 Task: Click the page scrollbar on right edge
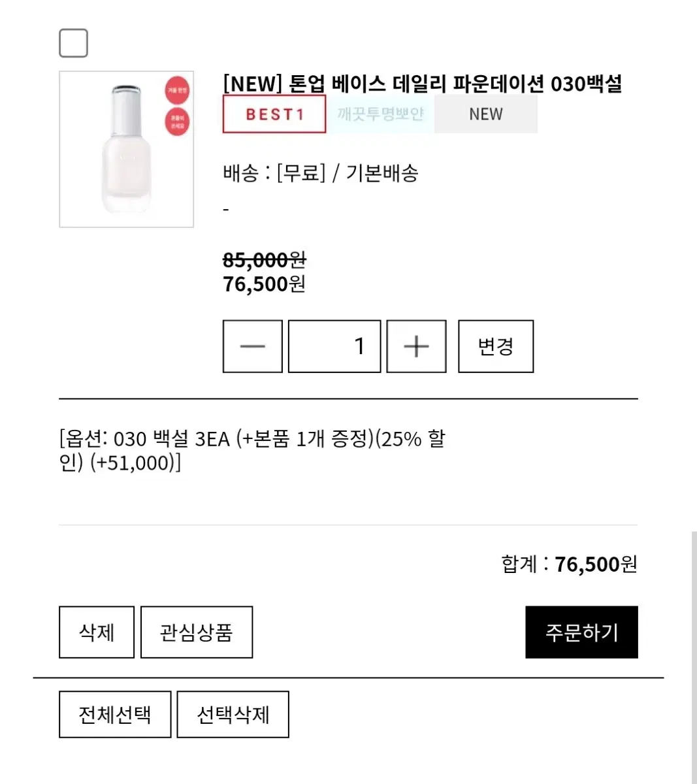pyautogui.click(x=694, y=657)
